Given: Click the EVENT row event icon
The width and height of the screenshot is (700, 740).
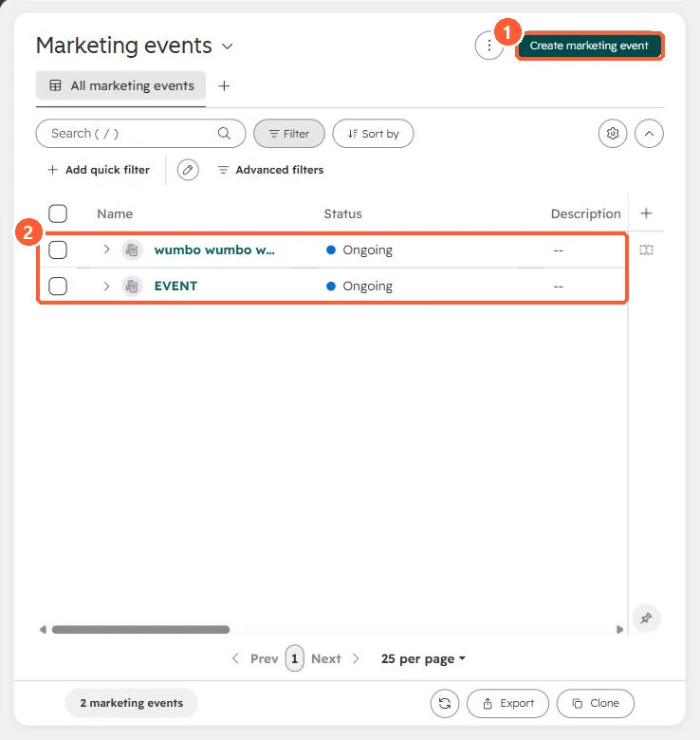Looking at the screenshot, I should click(132, 286).
